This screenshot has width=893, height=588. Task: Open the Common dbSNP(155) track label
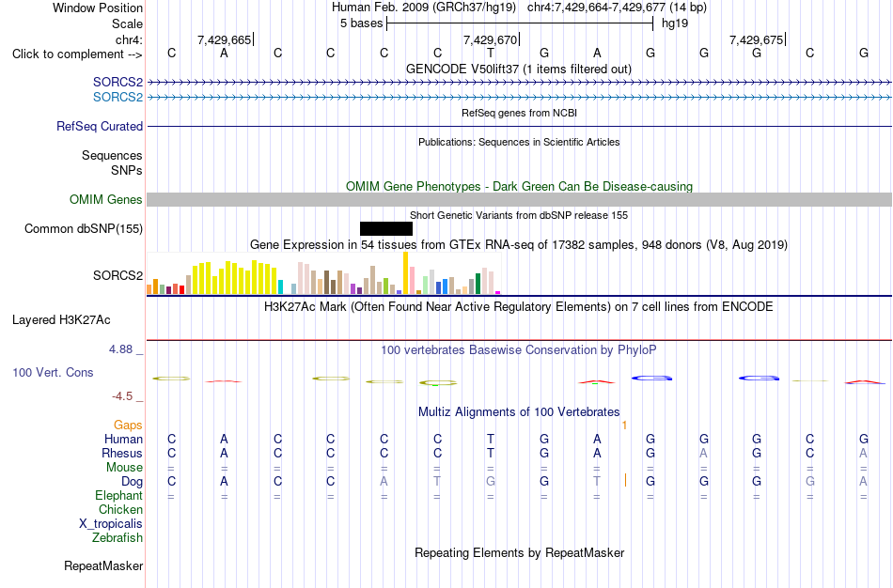pos(84,229)
